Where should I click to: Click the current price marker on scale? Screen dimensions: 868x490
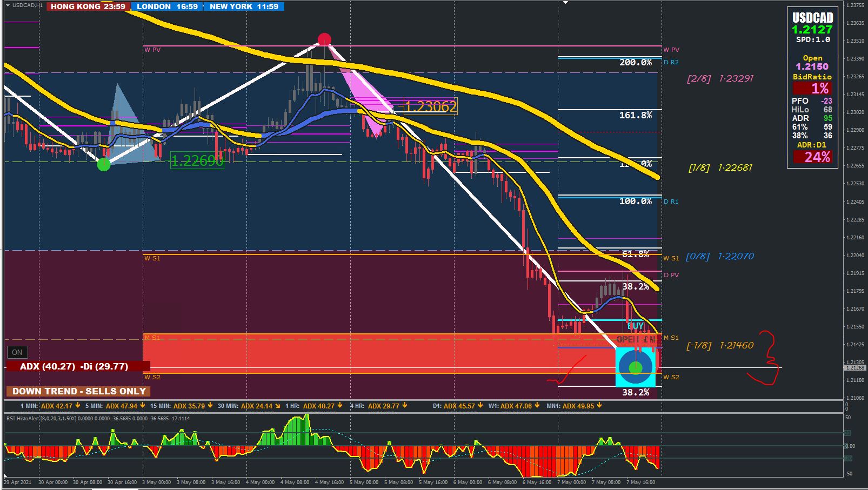coord(855,367)
